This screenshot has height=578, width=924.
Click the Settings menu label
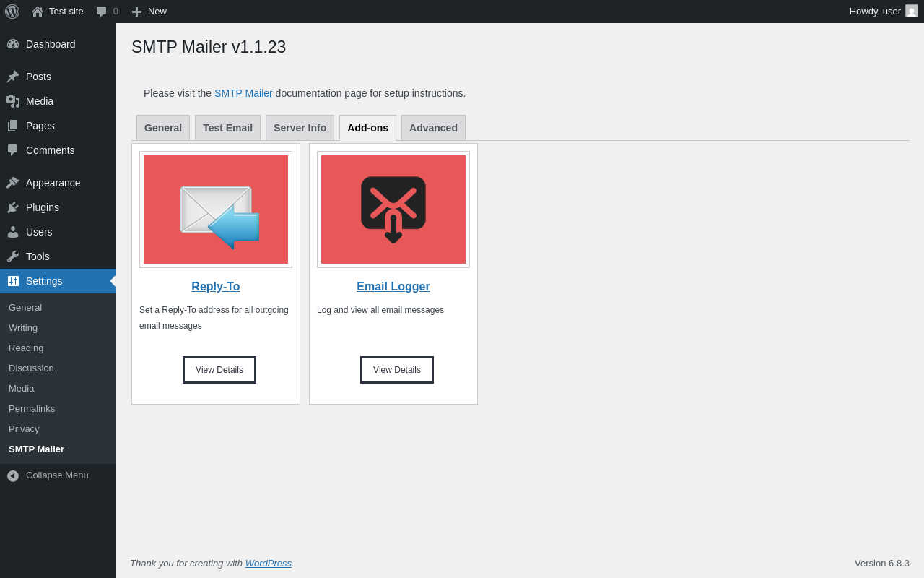pyautogui.click(x=44, y=281)
